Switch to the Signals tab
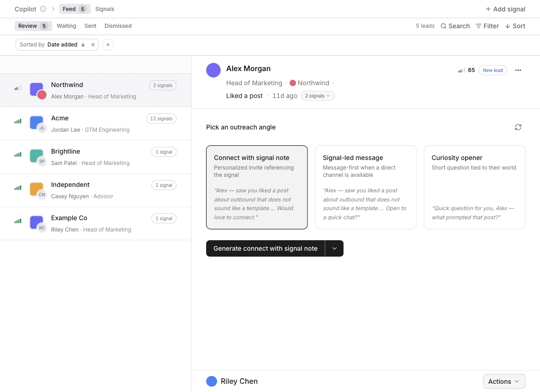This screenshot has width=540, height=392. tap(105, 9)
